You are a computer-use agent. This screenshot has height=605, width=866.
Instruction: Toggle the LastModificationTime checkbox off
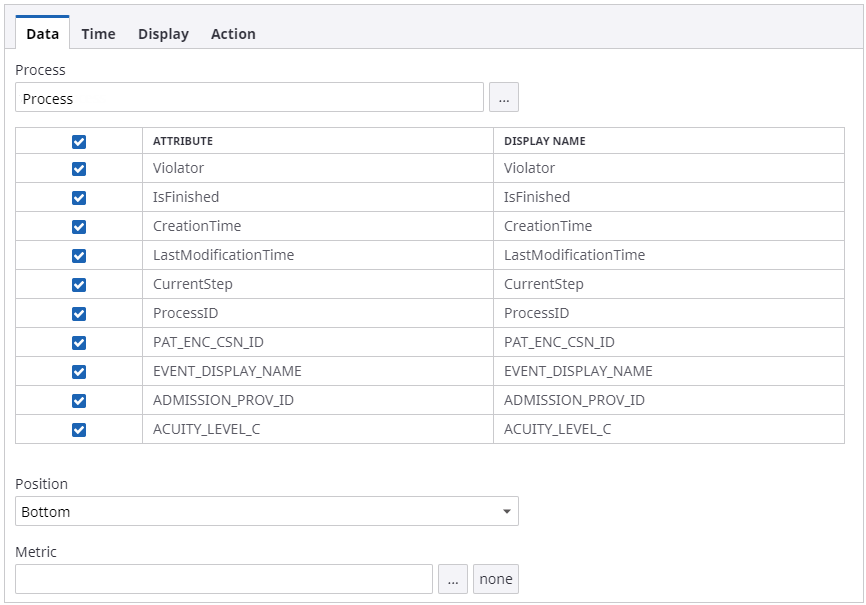(79, 255)
